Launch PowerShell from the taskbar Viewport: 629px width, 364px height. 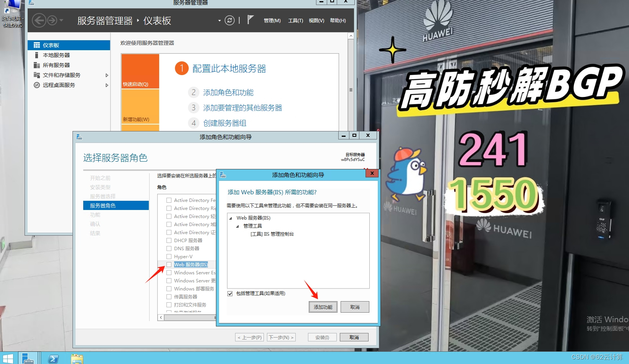[x=53, y=359]
